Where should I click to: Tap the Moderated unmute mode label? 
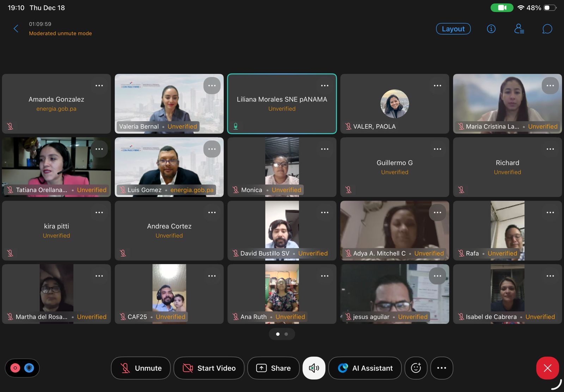[60, 33]
